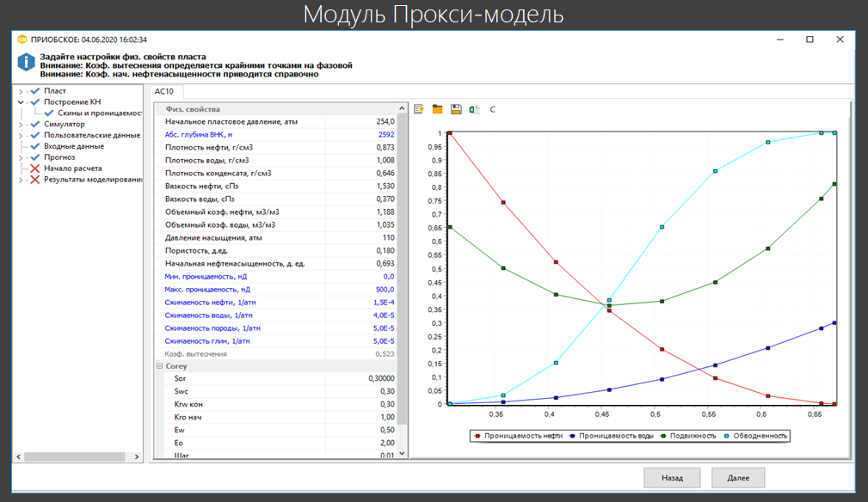Click the checkmark next to Пласт
The image size is (868, 502).
coord(35,90)
